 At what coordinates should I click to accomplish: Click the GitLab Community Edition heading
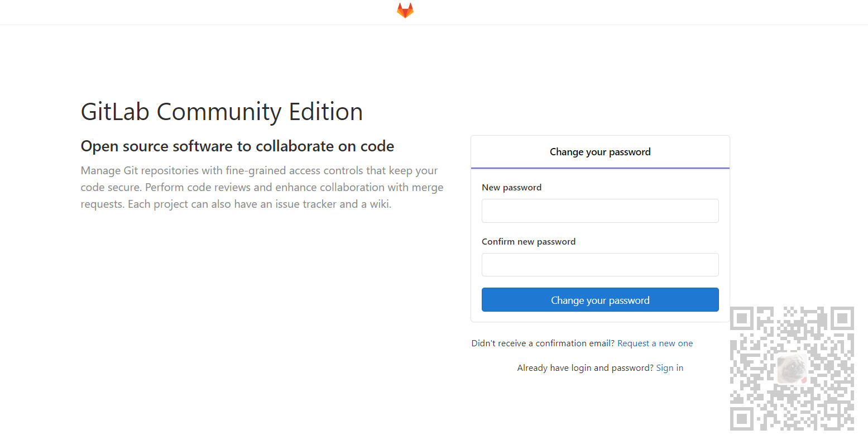click(x=222, y=112)
